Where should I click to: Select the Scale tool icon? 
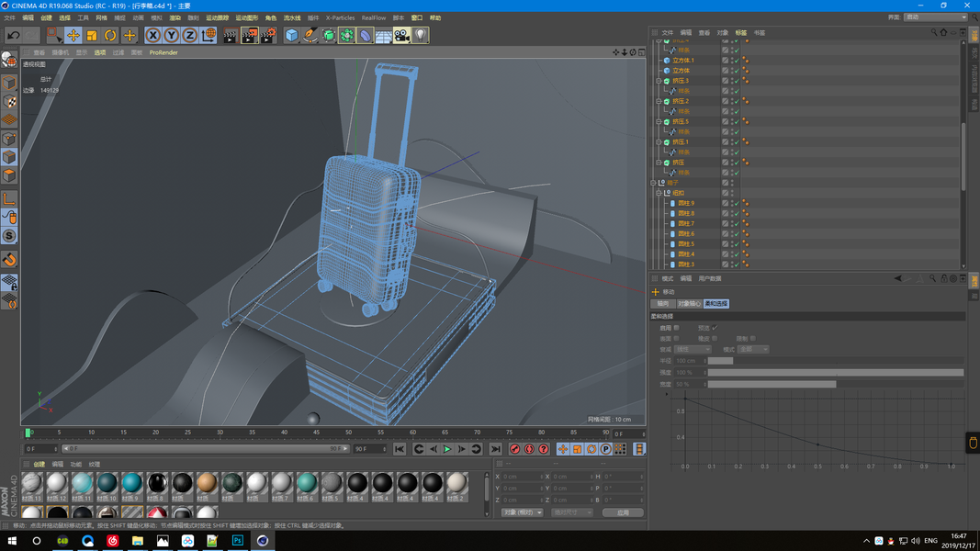[x=92, y=36]
